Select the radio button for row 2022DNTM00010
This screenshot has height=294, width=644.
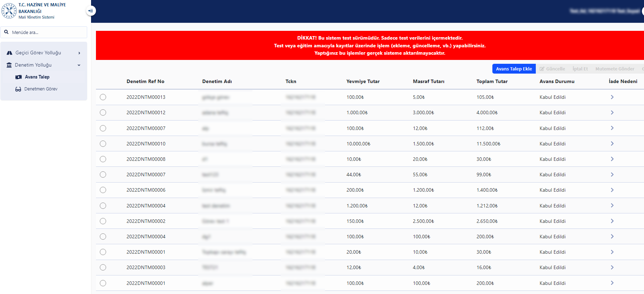point(103,144)
